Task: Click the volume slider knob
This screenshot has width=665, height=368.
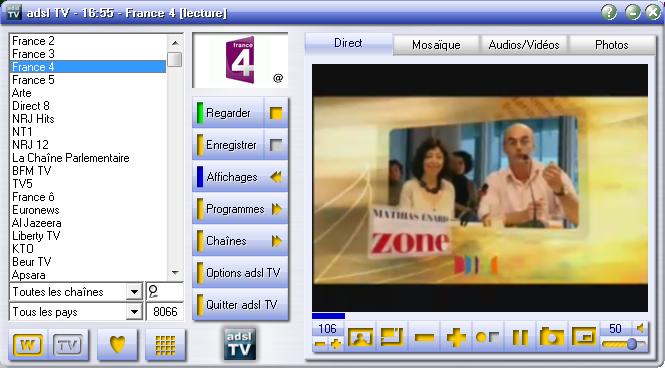Action: coord(631,344)
